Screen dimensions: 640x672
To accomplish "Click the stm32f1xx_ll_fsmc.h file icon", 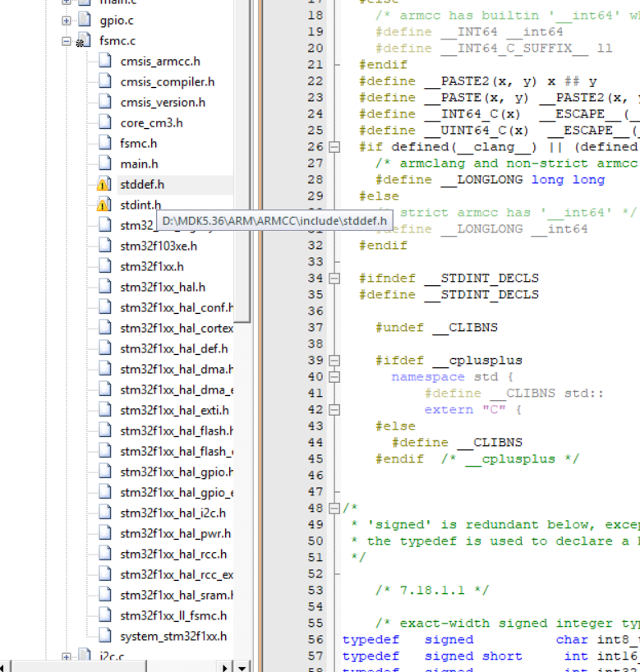I will point(105,615).
